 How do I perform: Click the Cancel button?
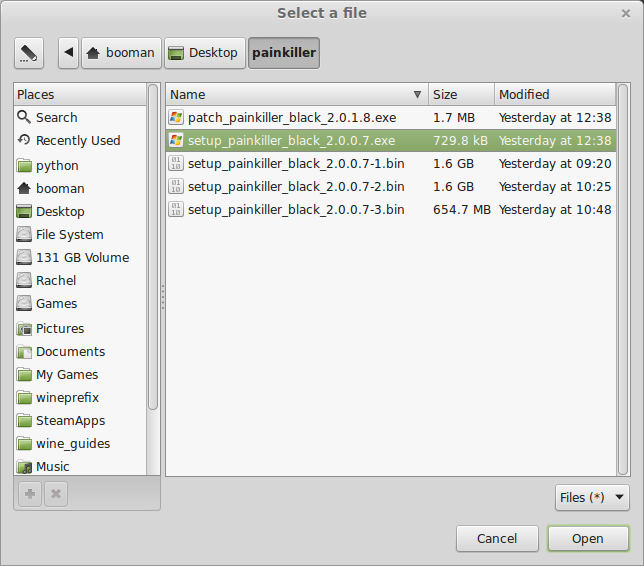click(497, 538)
